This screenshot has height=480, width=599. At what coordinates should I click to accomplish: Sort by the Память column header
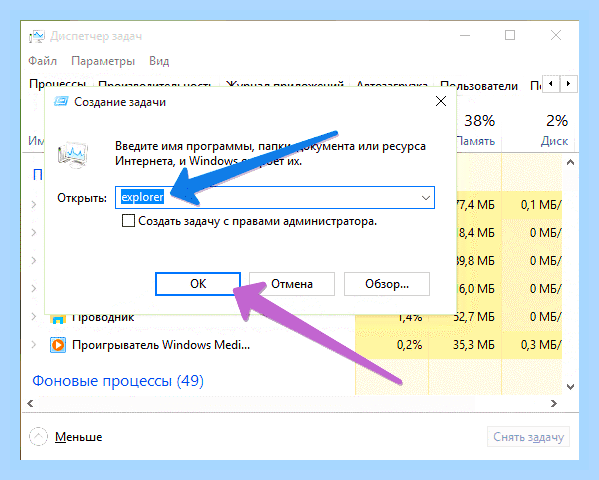click(x=476, y=141)
